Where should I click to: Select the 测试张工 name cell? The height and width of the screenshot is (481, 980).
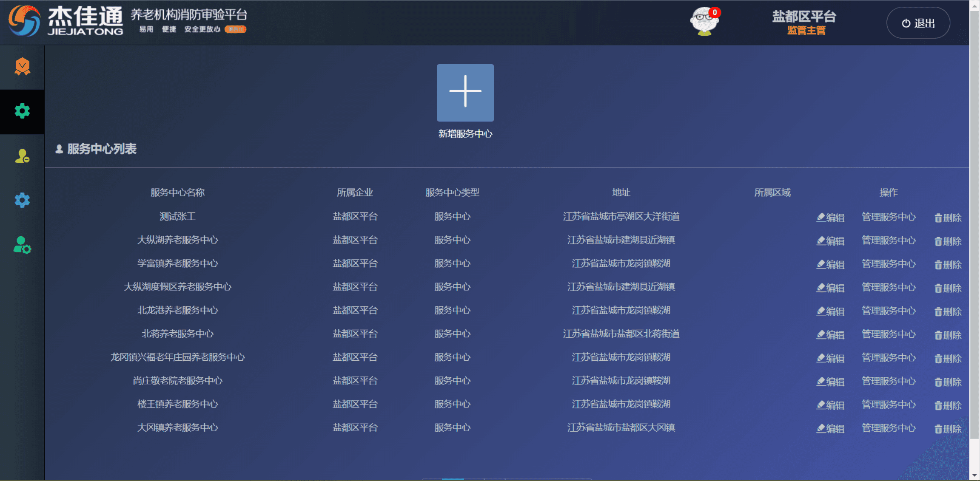(177, 217)
